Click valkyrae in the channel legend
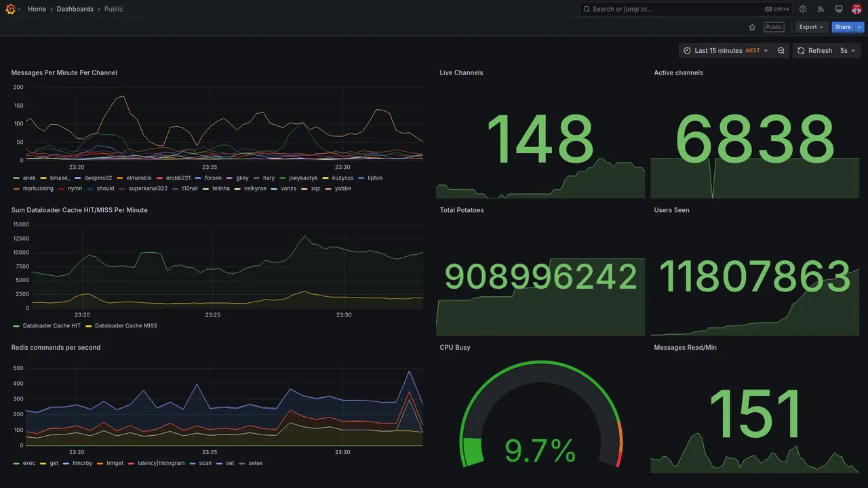Screen dimensions: 868x488 click(x=255, y=188)
